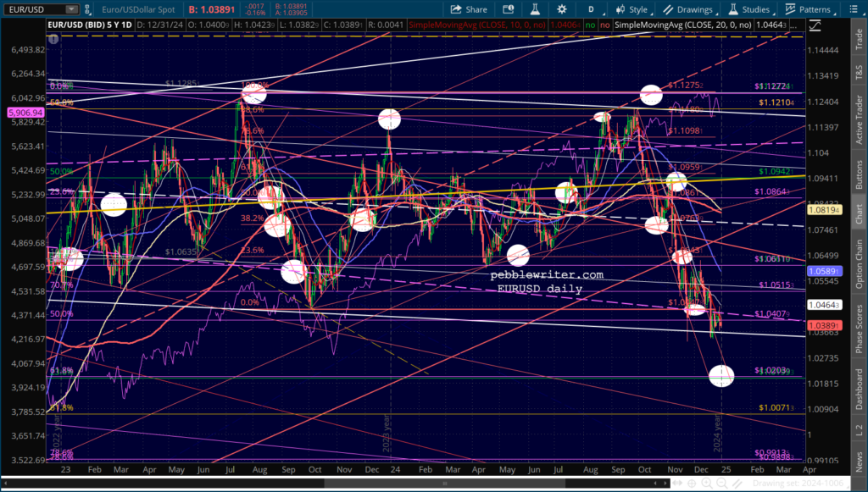This screenshot has height=492, width=868.
Task: Click the Euro/USDollar Spot description text
Action: 138,9
